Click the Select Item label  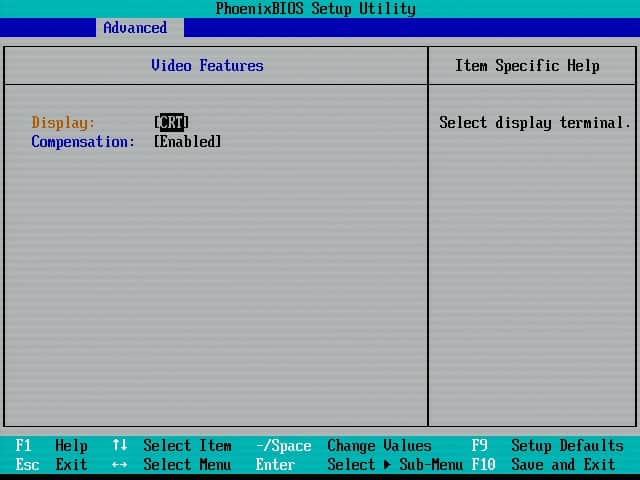tap(188, 445)
